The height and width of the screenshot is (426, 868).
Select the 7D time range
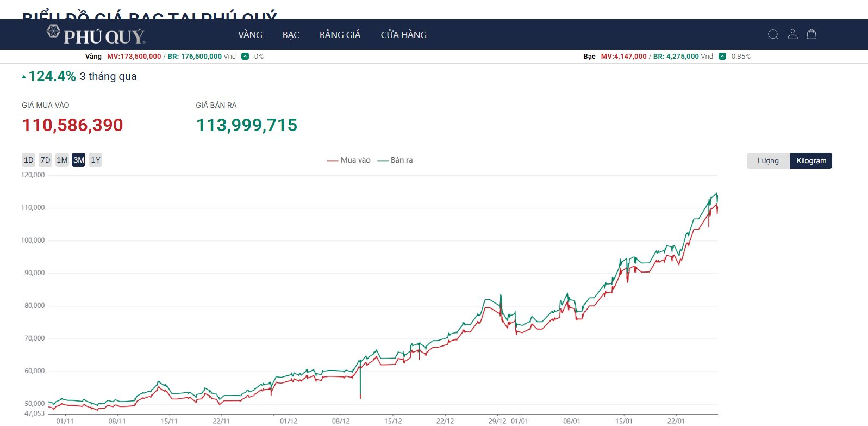46,160
